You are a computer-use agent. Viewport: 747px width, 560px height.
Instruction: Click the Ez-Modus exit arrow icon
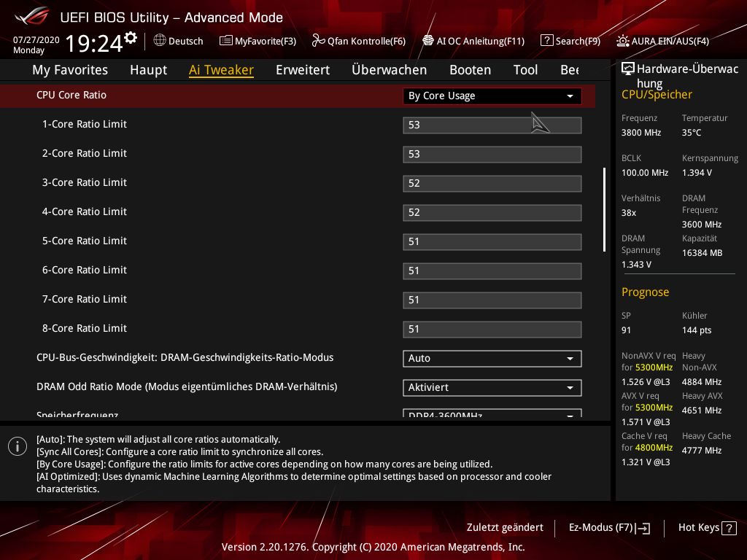[643, 528]
